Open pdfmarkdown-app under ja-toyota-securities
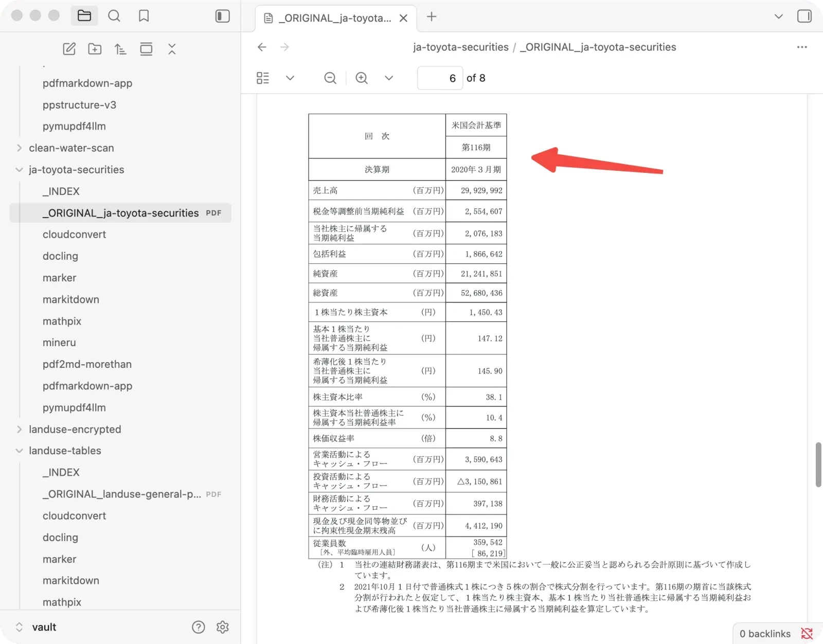 87,386
